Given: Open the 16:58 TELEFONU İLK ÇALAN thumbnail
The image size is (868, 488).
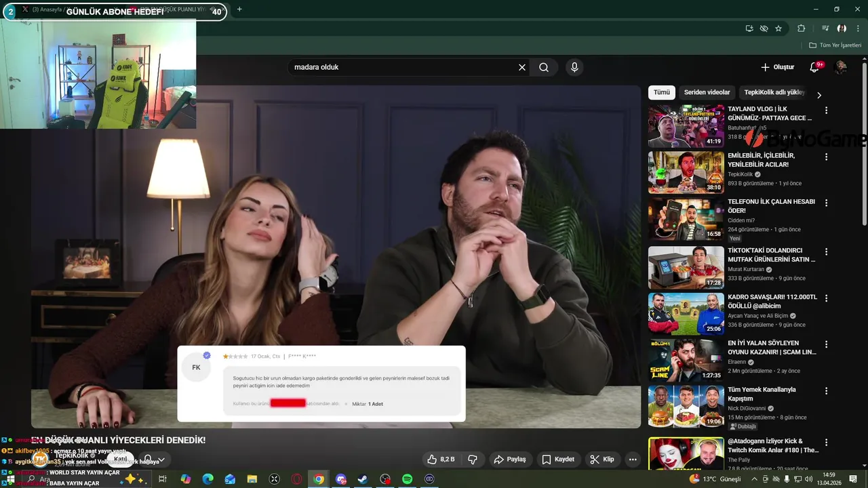Looking at the screenshot, I should (686, 218).
